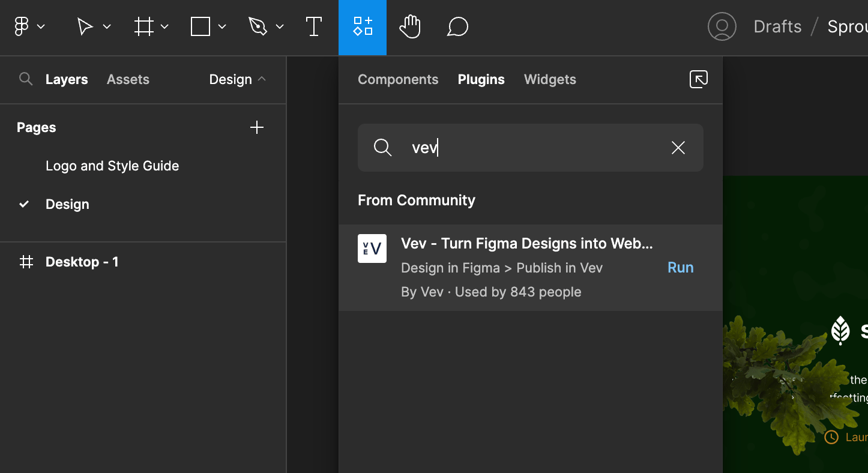Open Frame tools dropdown chevron

[x=164, y=26]
